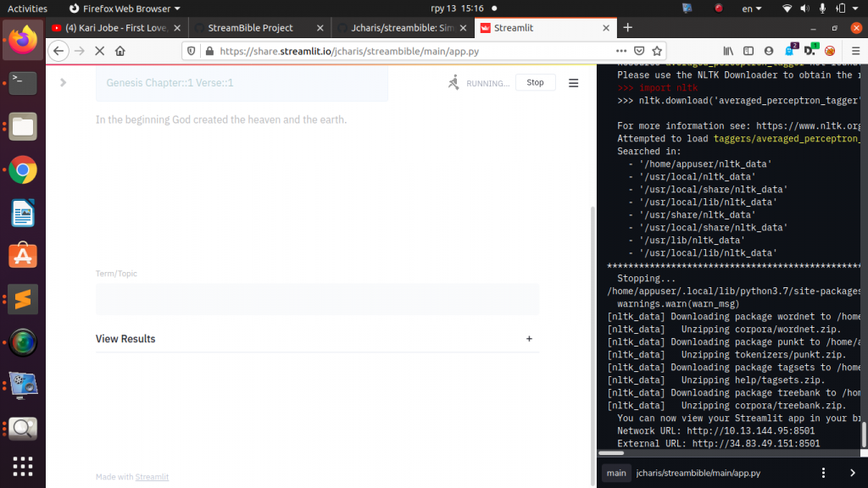Image resolution: width=868 pixels, height=488 pixels.
Task: Open the clock and calendar menu
Action: click(x=457, y=8)
